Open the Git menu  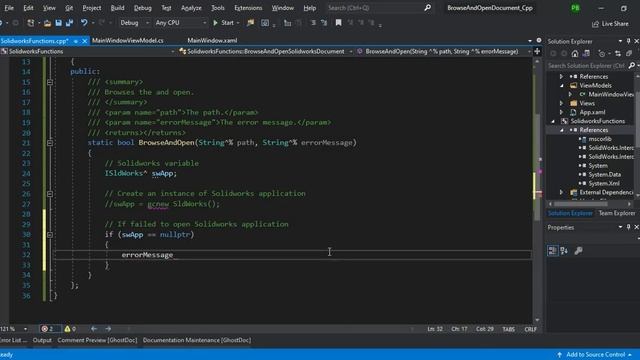(x=69, y=8)
